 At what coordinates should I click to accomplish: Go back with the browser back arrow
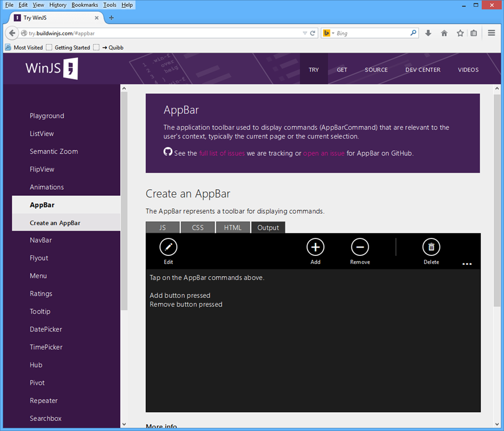(x=12, y=33)
